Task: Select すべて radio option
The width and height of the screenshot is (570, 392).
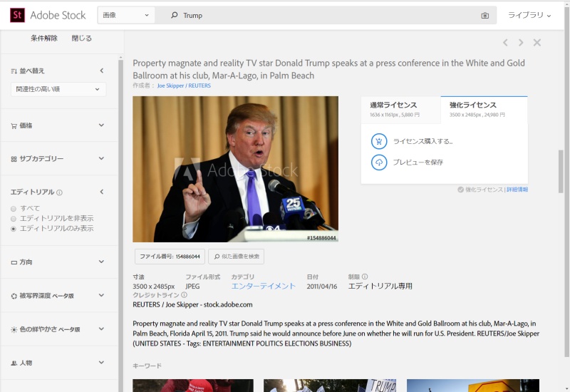Action: [14, 209]
